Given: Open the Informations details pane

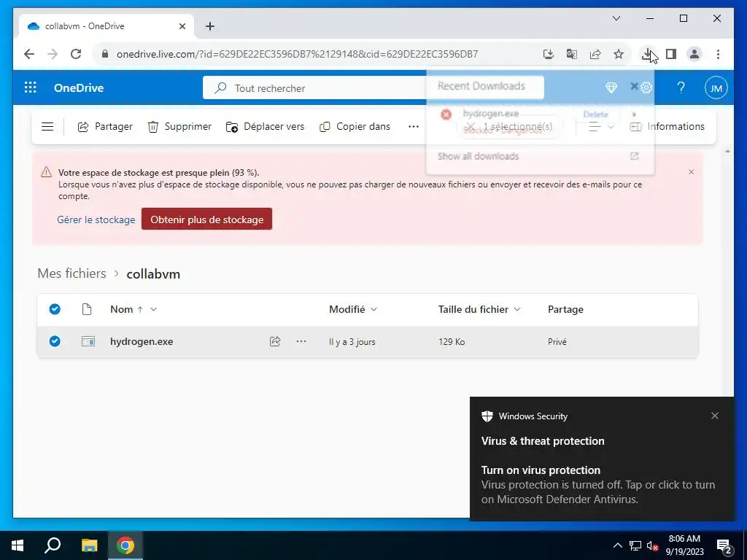Looking at the screenshot, I should 667,127.
